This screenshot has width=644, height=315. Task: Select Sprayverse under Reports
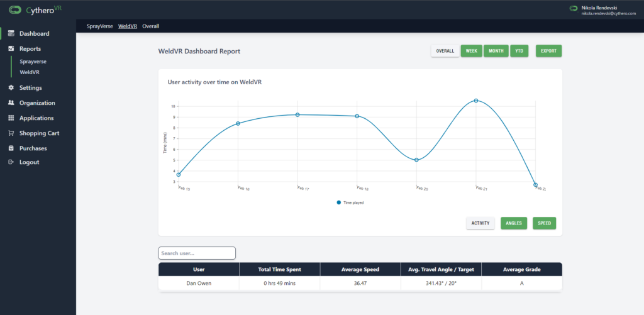33,62
